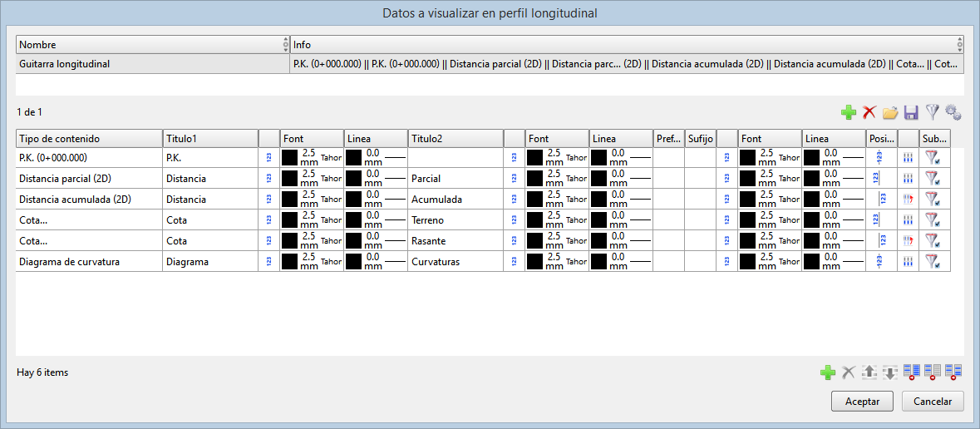Click the 'Titulo1' column header
This screenshot has height=429, width=980.
(x=210, y=138)
